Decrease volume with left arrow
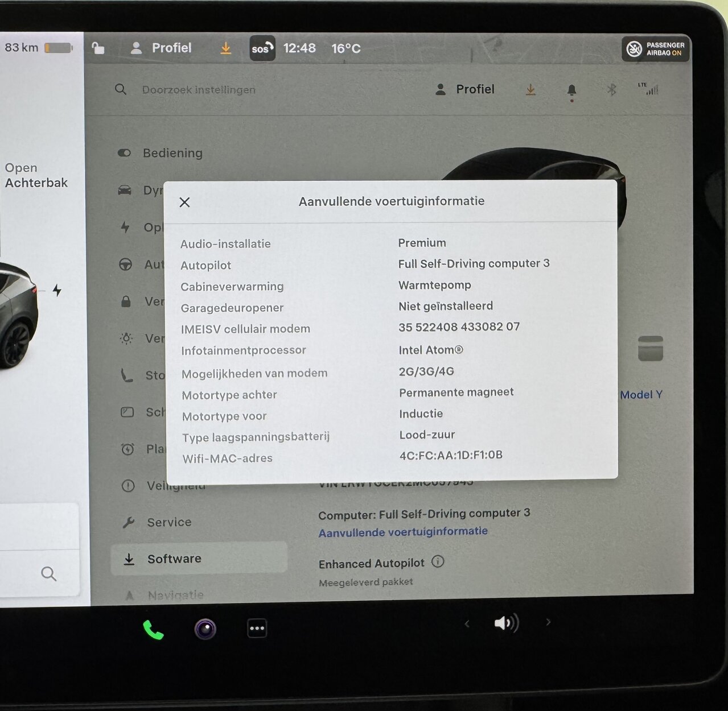This screenshot has height=711, width=728. [467, 624]
